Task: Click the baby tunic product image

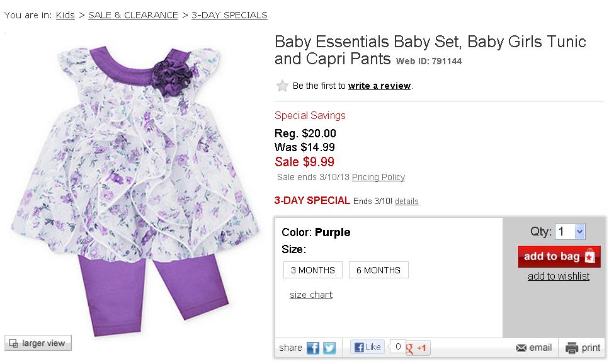Action: tap(131, 183)
